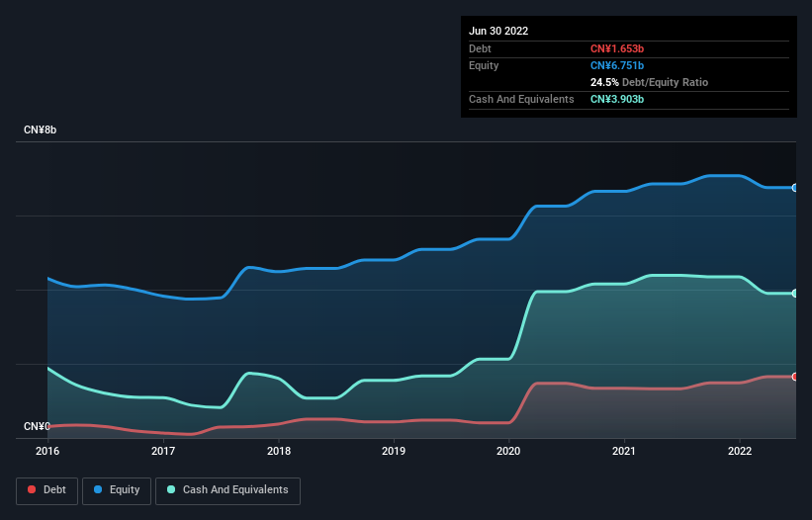Click the Equity label in tooltip
Viewport: 812px width, 520px height.
tap(484, 65)
